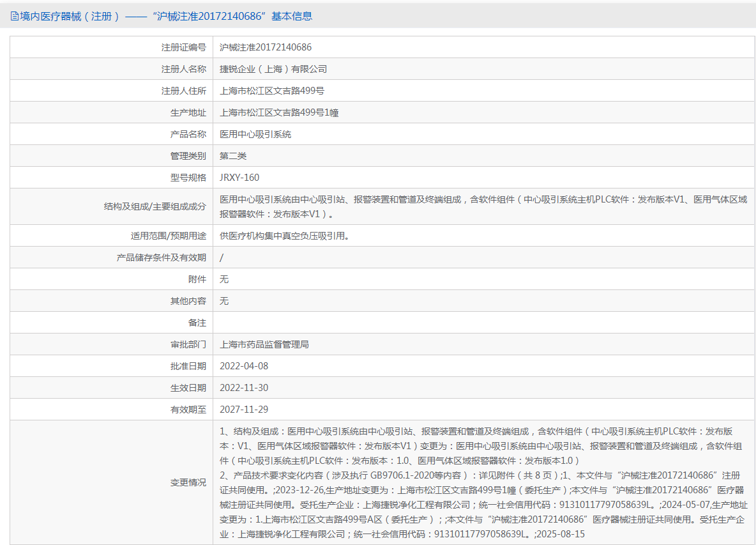Select registrant name 捷锐企业（上海）有限公司
756x545 pixels.
[x=273, y=69]
